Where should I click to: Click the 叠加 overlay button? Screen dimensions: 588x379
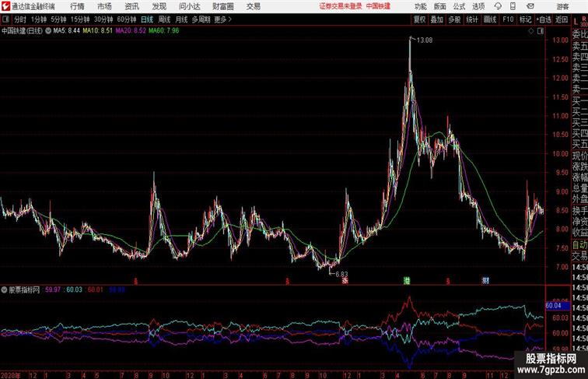coord(437,19)
